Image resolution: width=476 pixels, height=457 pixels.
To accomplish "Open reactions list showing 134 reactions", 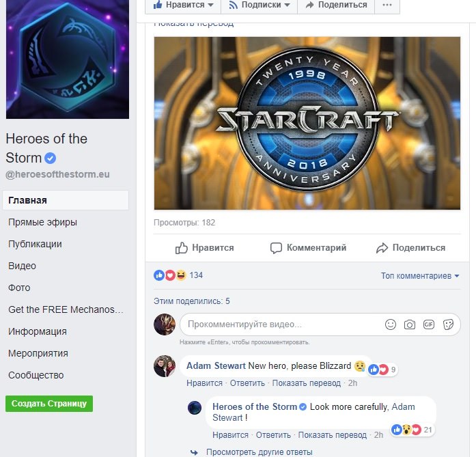I will [178, 275].
